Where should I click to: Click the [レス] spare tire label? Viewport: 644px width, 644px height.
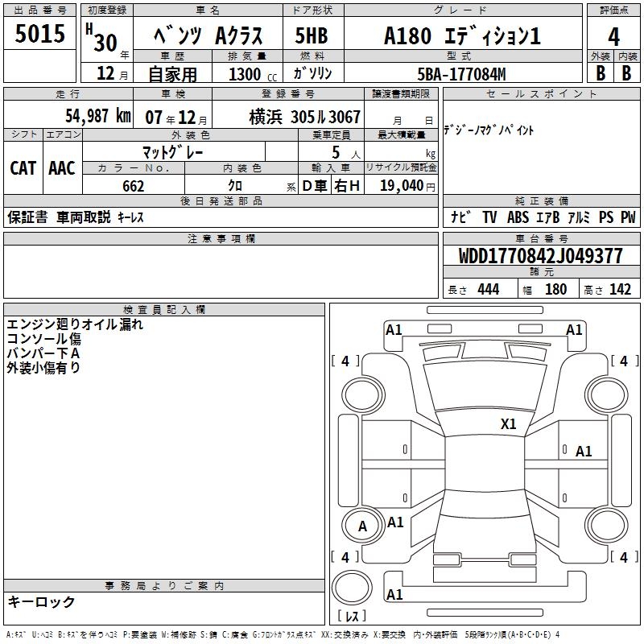[x=352, y=616]
